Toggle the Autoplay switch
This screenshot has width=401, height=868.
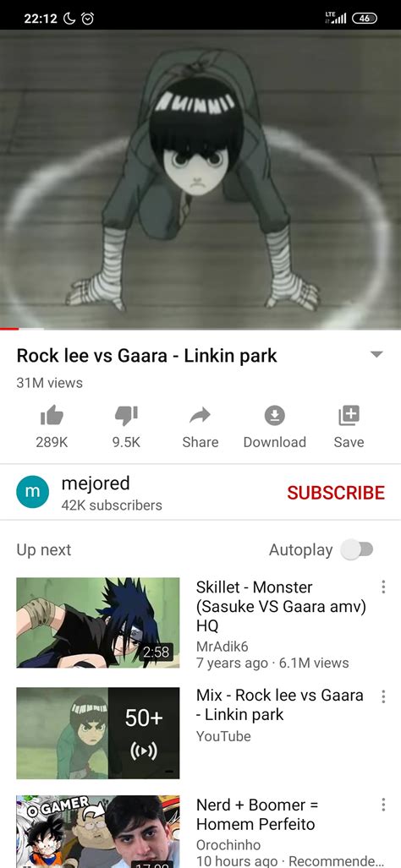pos(357,549)
